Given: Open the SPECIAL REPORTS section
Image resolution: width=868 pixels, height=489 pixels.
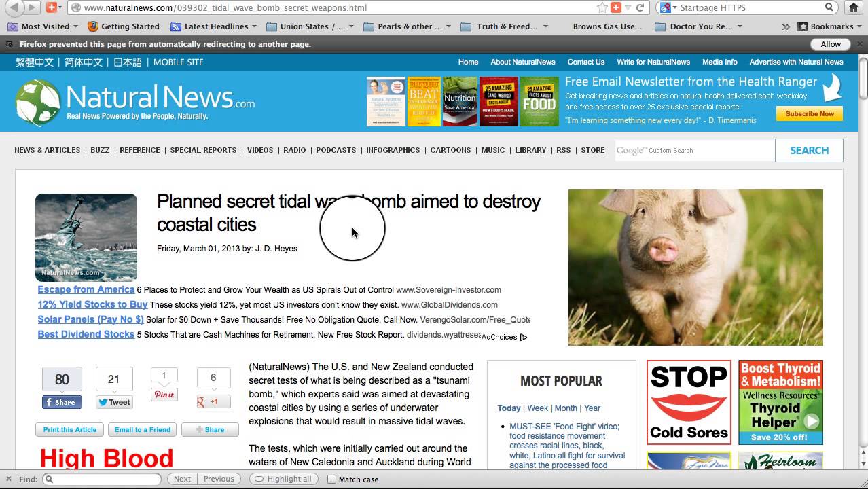Looking at the screenshot, I should 203,150.
